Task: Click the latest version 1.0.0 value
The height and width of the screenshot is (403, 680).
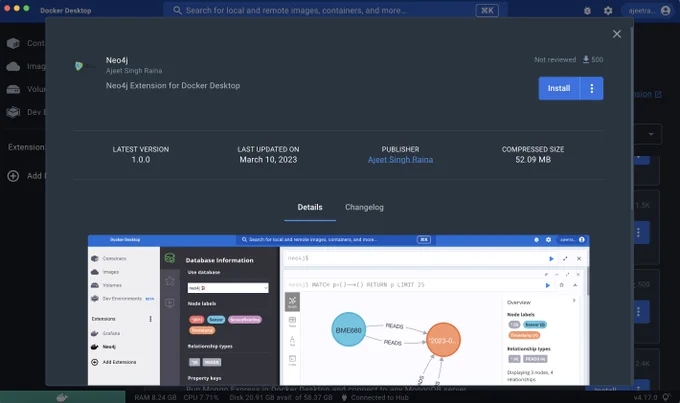Action: click(x=141, y=160)
